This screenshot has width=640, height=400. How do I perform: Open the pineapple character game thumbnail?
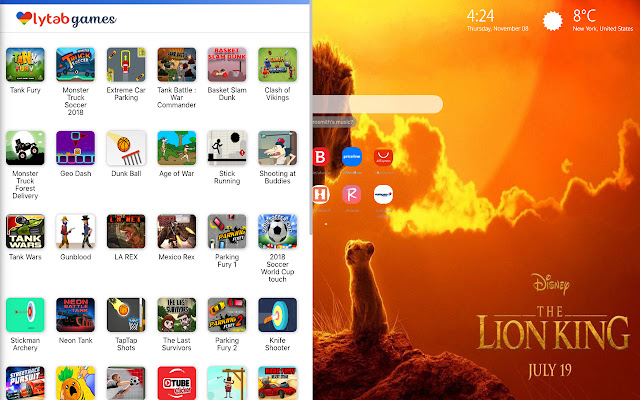(76, 383)
